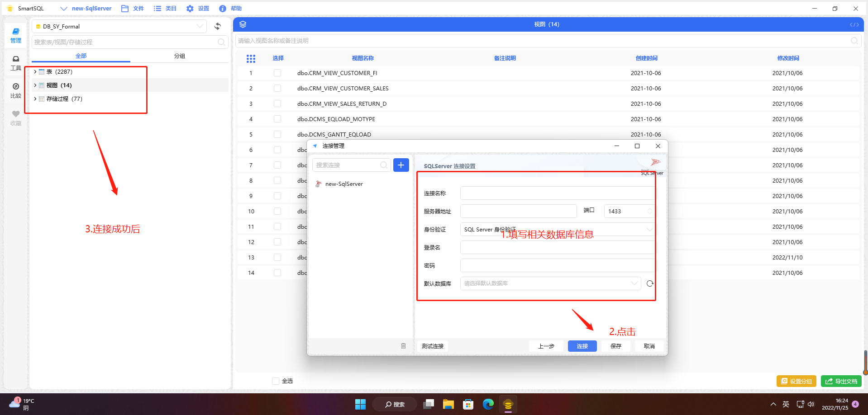
Task: Click the 设置分组 button
Action: click(x=796, y=381)
